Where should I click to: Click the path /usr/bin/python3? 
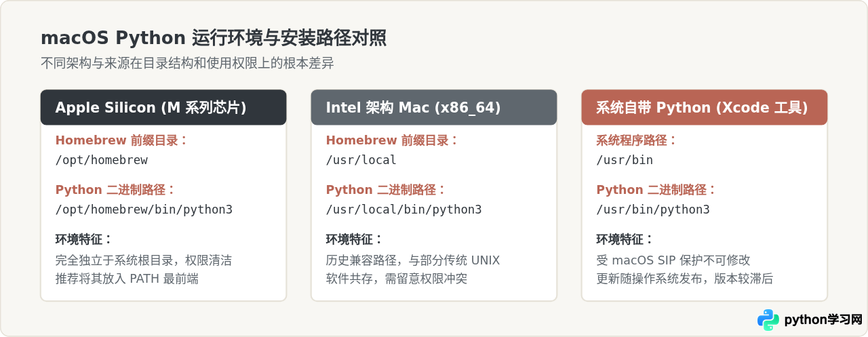653,210
